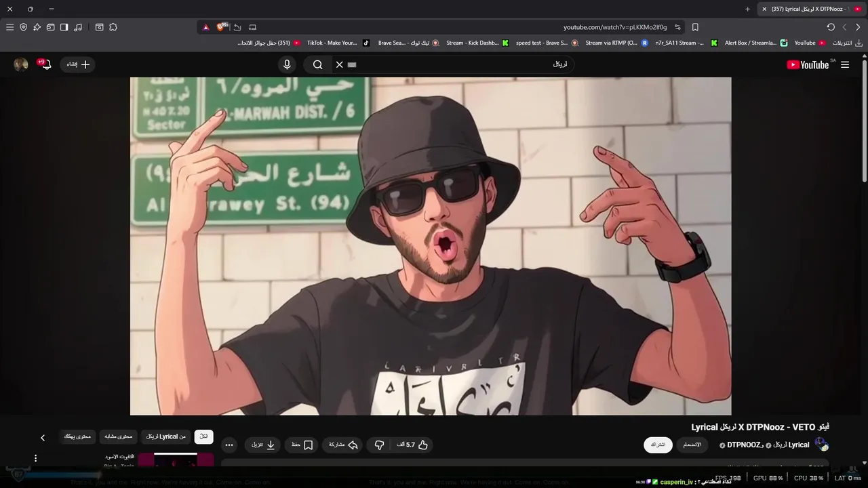Dislike the video
Viewport: 868px width, 488px height.
click(x=379, y=445)
